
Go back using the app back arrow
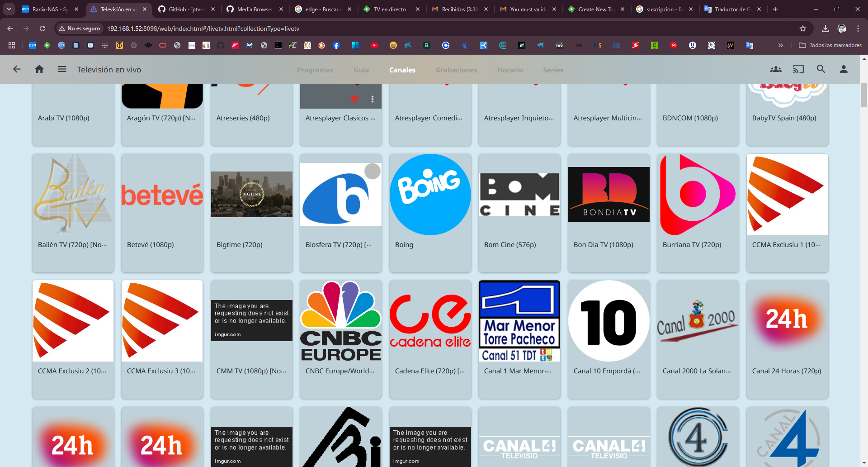click(17, 69)
